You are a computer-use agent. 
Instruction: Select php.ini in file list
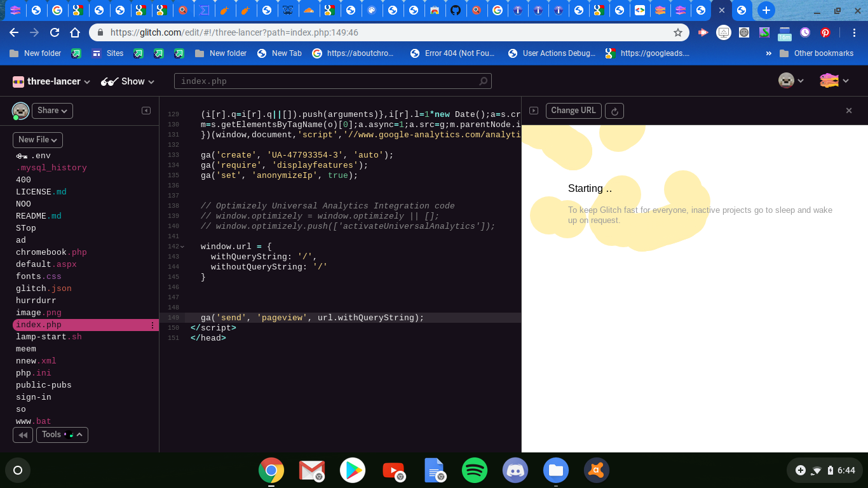coord(34,373)
